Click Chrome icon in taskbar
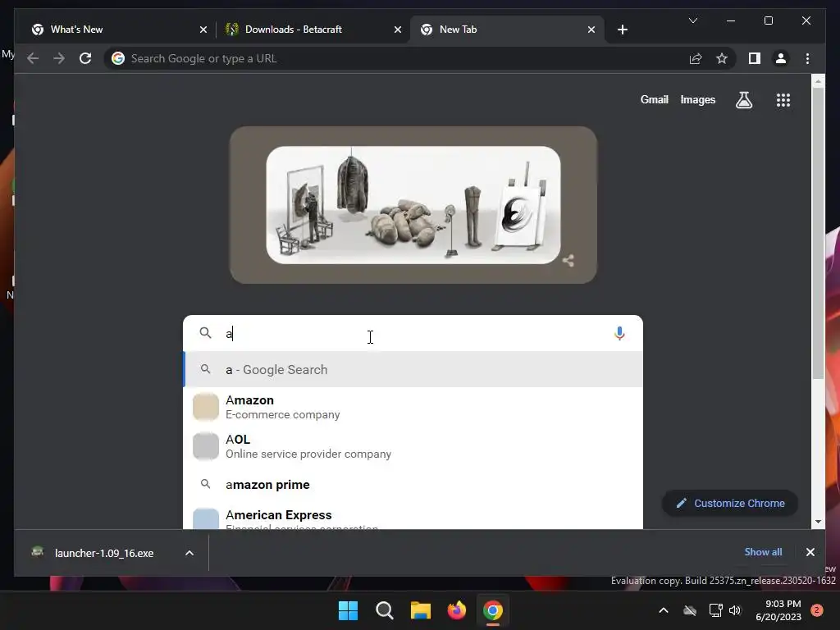Image resolution: width=840 pixels, height=630 pixels. (493, 610)
